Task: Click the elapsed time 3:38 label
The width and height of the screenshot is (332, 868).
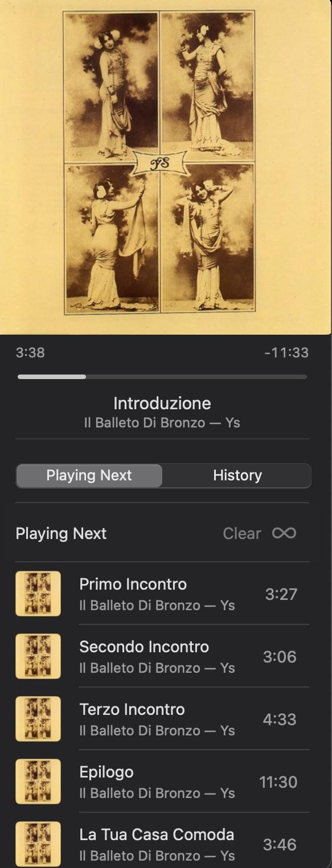Action: click(30, 352)
